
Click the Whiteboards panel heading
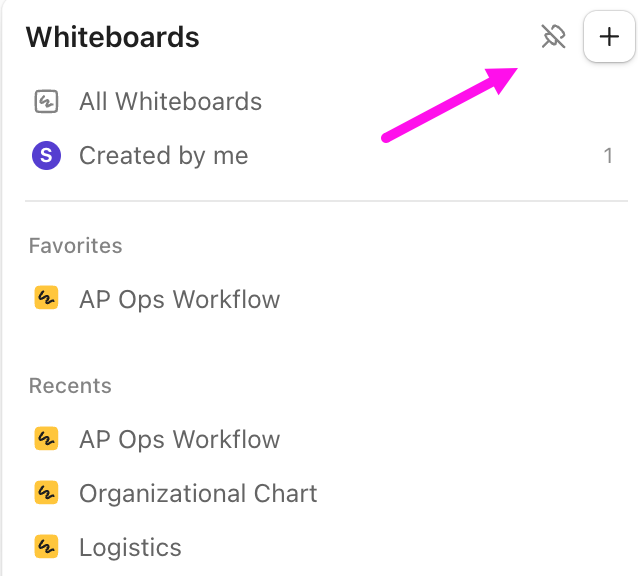tap(112, 38)
